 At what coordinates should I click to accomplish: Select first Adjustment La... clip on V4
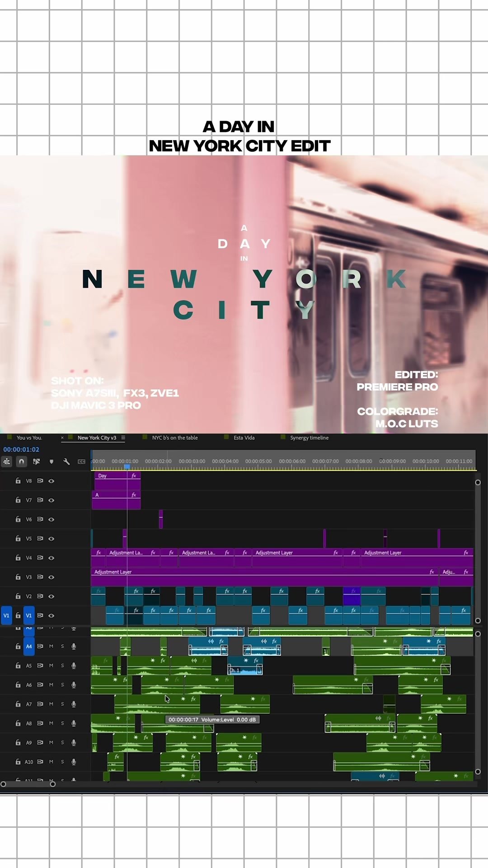pos(133,558)
